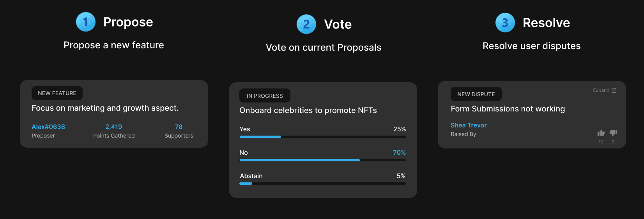The height and width of the screenshot is (219, 644).
Task: Click the IN PROGRESS status tag
Action: point(265,96)
